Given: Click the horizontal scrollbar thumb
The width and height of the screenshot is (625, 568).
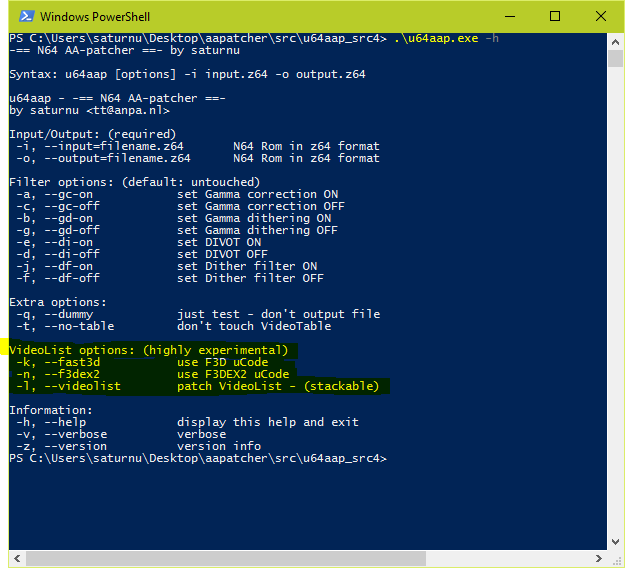Looking at the screenshot, I should click(226, 558).
